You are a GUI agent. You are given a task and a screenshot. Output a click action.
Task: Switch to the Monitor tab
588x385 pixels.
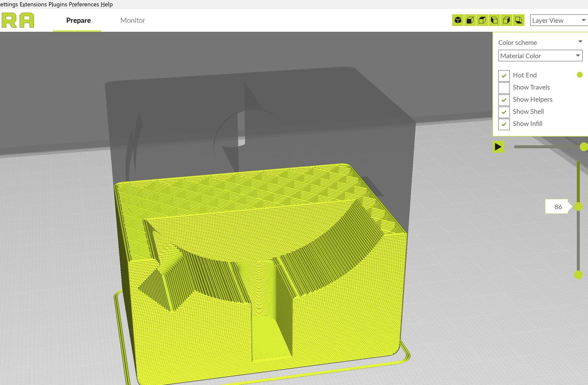(x=133, y=20)
